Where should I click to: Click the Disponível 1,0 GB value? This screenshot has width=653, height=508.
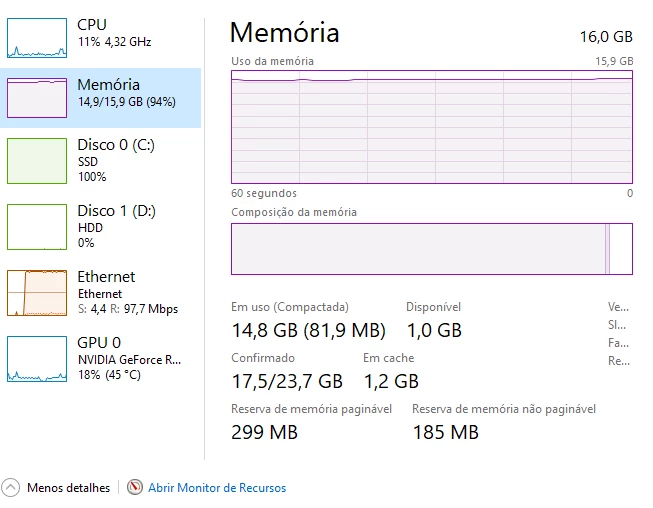click(433, 330)
